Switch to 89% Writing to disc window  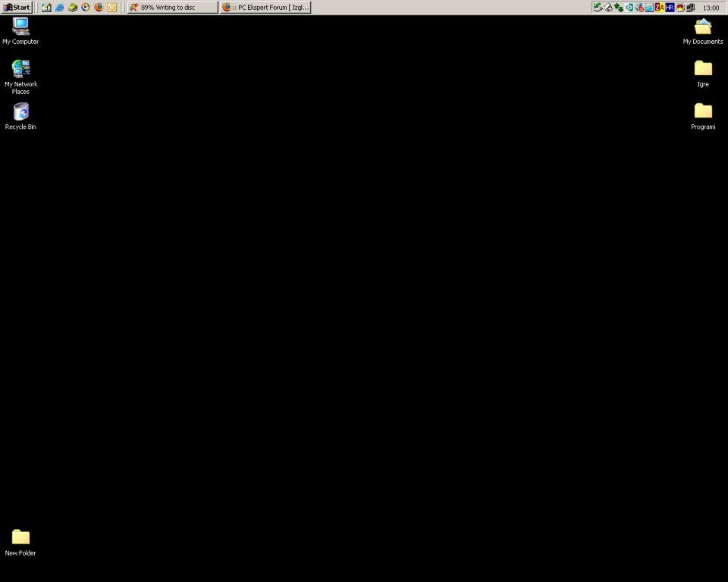[x=172, y=7]
